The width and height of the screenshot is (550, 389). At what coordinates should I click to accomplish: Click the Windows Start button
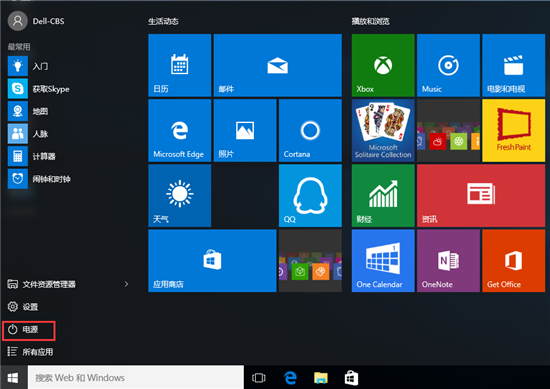13,377
